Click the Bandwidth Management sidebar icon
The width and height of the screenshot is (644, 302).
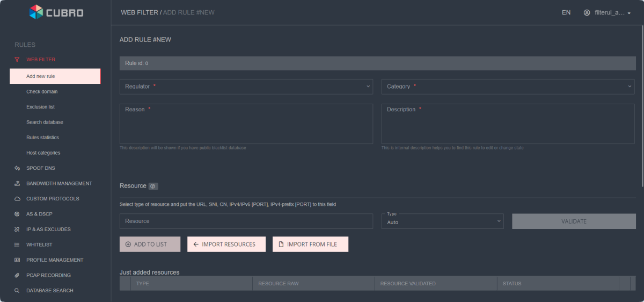coord(17,184)
